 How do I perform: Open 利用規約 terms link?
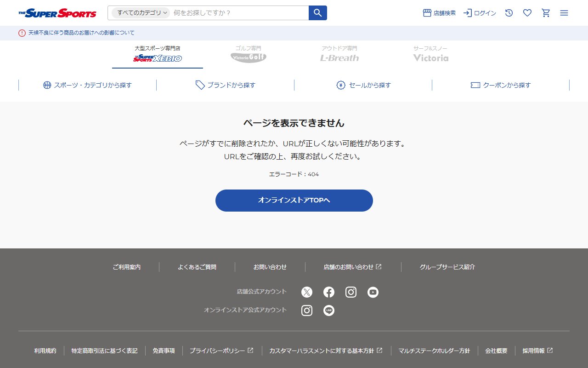point(45,351)
